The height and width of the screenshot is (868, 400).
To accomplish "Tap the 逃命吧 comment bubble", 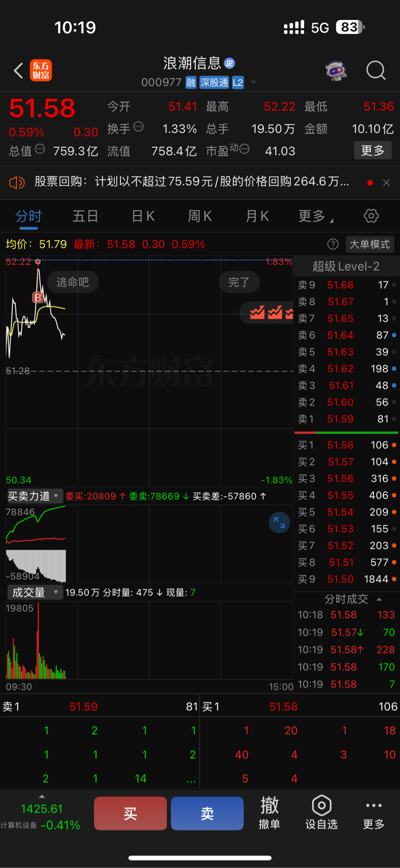I will [x=73, y=282].
